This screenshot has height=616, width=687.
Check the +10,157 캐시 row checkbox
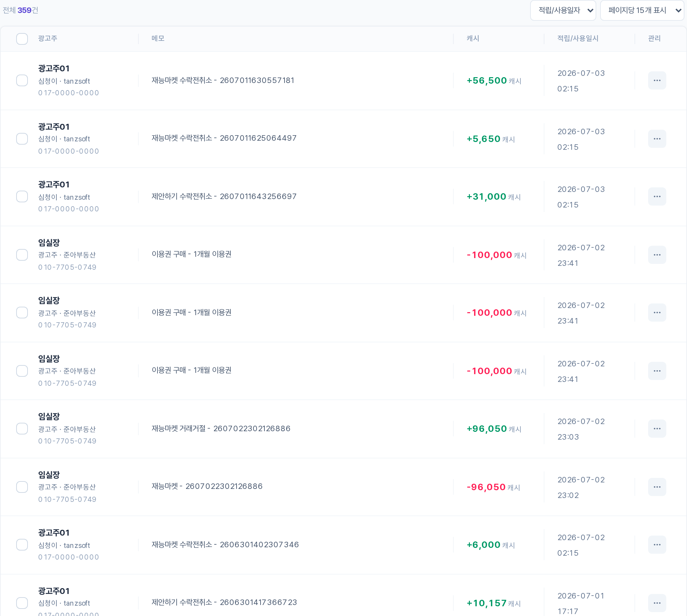[x=22, y=603]
